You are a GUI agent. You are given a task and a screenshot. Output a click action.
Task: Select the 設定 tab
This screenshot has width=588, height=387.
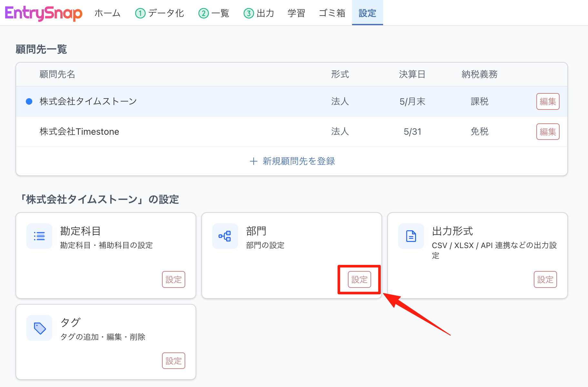coord(368,13)
